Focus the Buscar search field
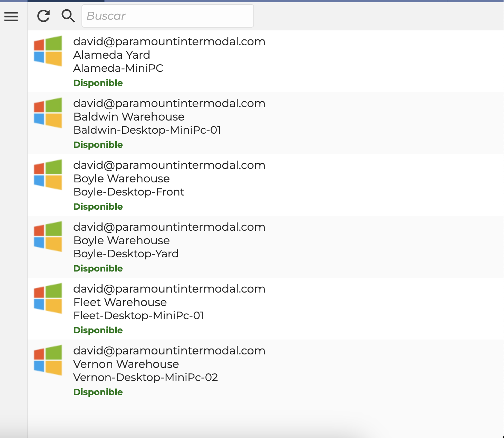The height and width of the screenshot is (438, 504). pyautogui.click(x=168, y=16)
